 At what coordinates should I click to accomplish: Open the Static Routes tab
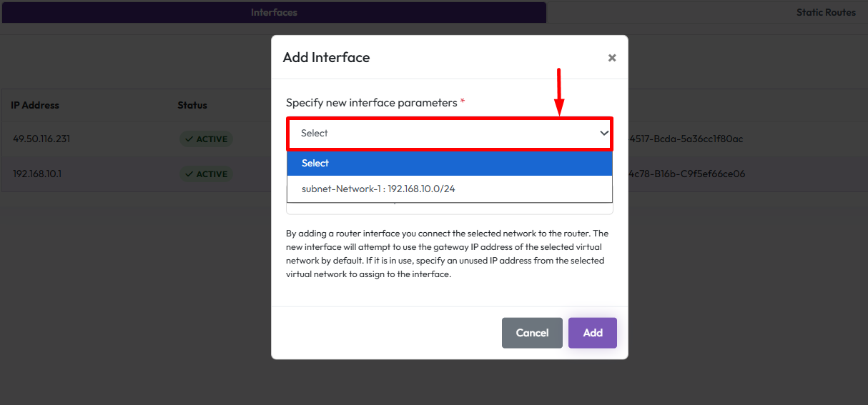[826, 12]
